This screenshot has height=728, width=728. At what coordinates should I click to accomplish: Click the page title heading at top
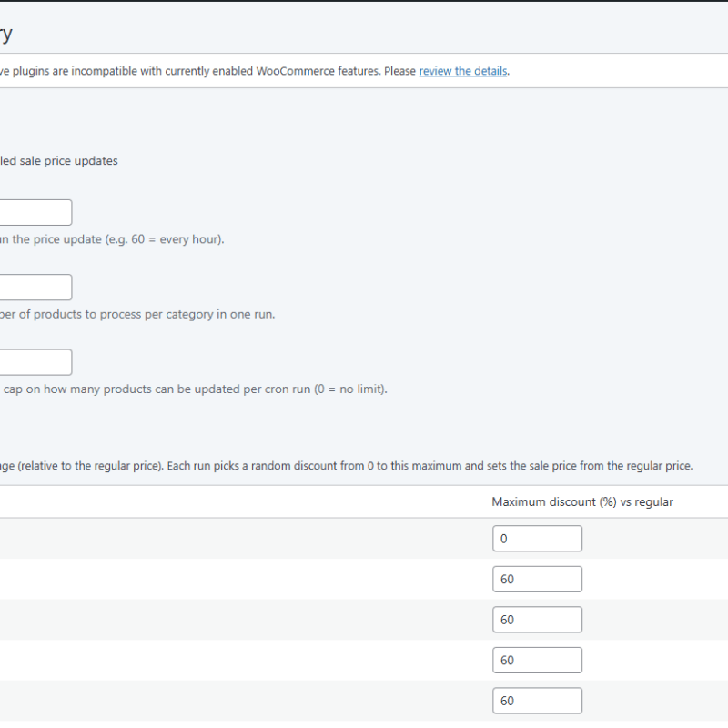click(6, 35)
